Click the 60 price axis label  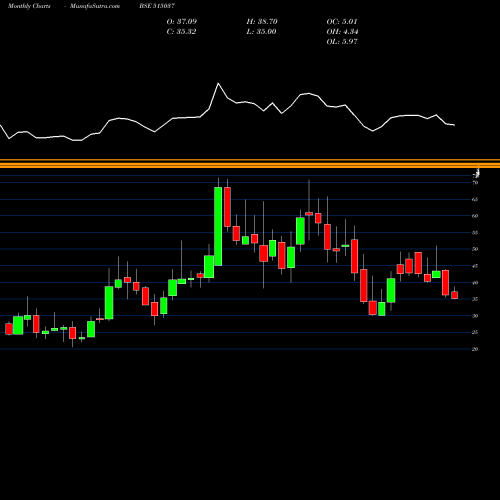point(475,216)
